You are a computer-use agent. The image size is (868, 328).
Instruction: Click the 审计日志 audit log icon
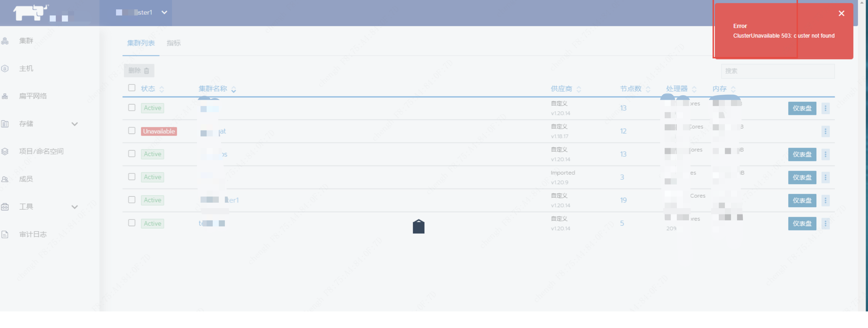[5, 234]
